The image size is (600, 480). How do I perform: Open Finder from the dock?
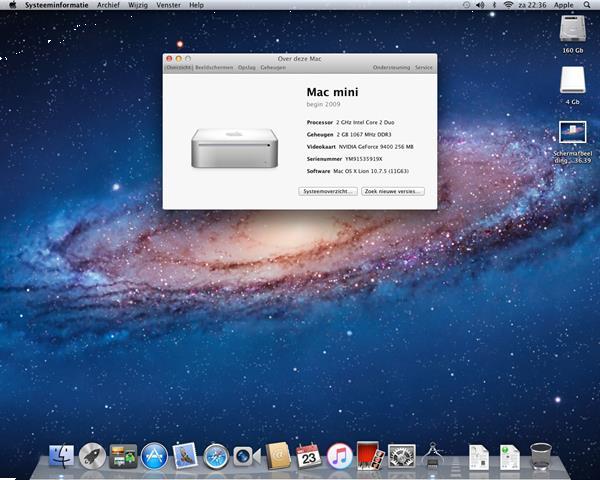pos(61,456)
